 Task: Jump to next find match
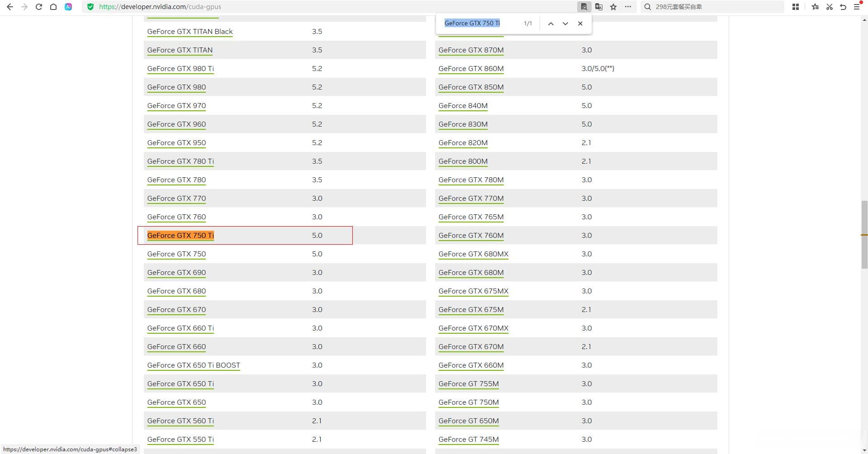click(x=565, y=24)
